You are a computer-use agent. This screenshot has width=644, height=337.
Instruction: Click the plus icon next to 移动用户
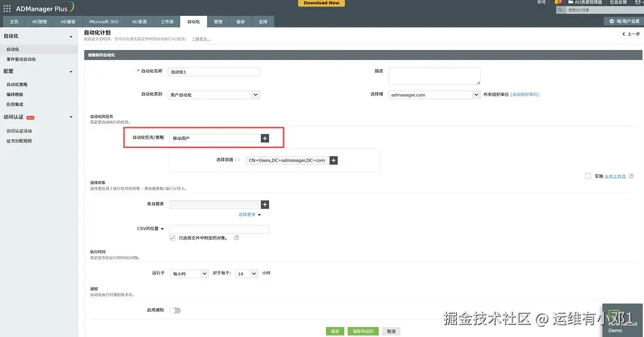pyautogui.click(x=265, y=138)
